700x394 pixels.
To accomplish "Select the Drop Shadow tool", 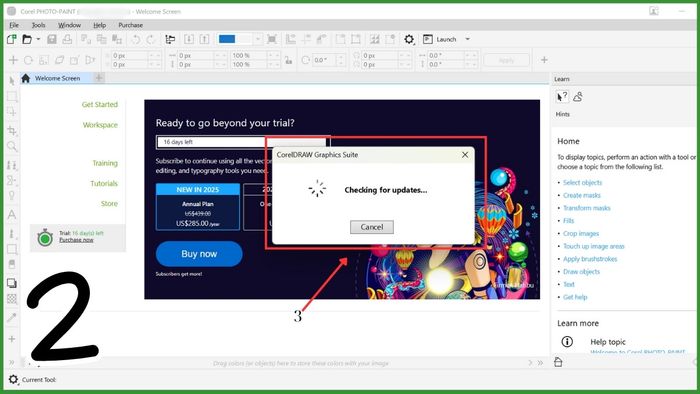I will click(x=12, y=283).
